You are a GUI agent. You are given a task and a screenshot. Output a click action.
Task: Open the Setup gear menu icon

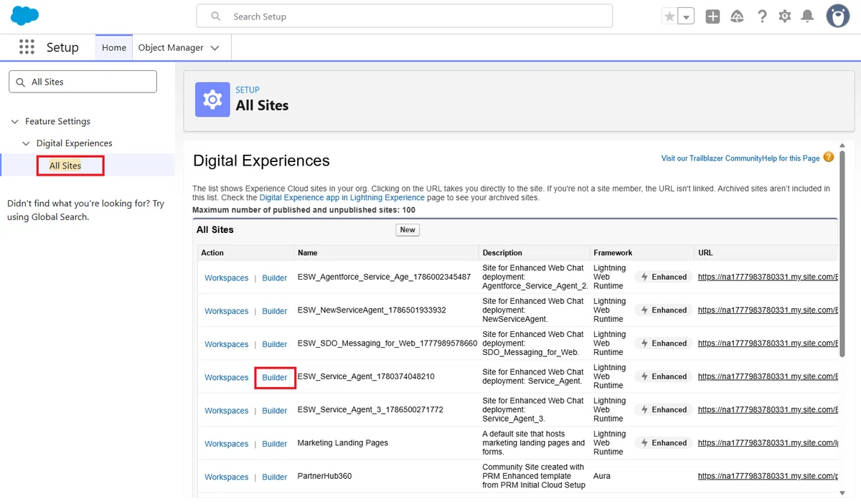[785, 16]
